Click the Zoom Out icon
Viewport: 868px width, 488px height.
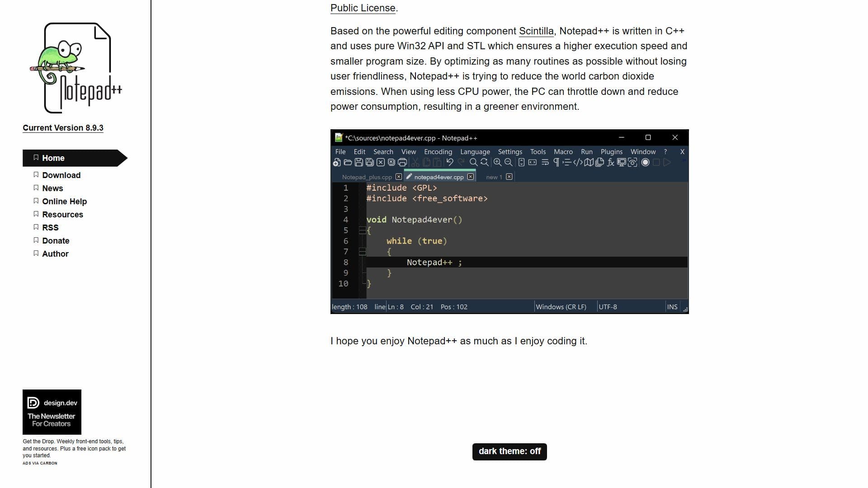pos(508,162)
